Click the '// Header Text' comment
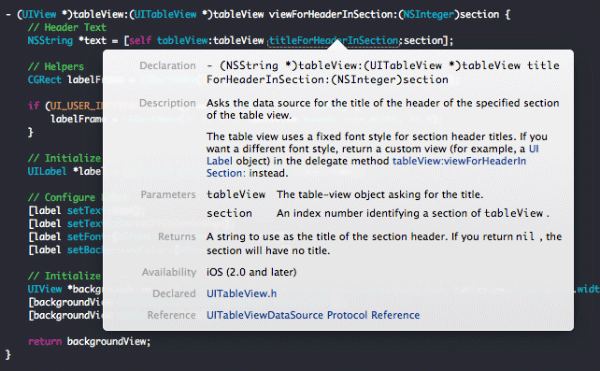Screen dimensions: 600x371 click(x=67, y=28)
